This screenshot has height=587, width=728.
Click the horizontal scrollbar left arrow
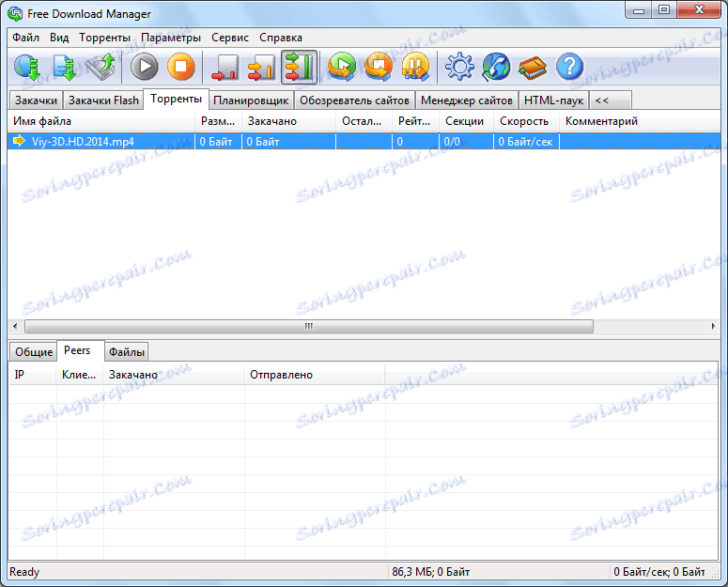[15, 326]
